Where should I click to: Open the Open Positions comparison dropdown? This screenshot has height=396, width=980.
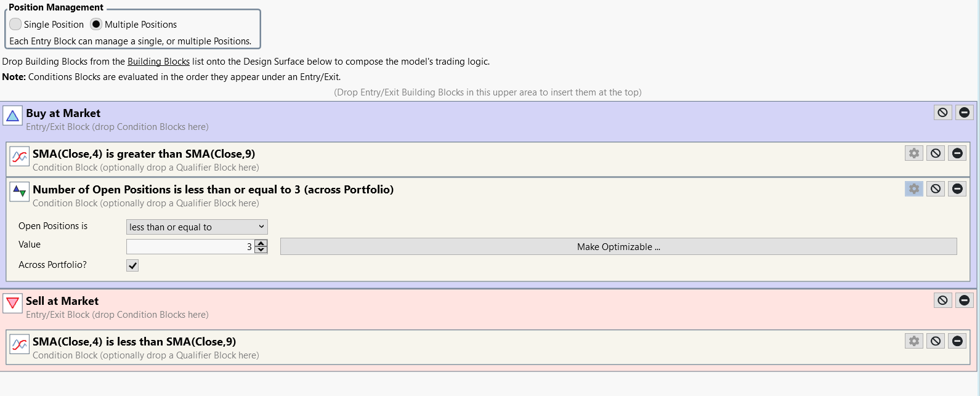[196, 227]
